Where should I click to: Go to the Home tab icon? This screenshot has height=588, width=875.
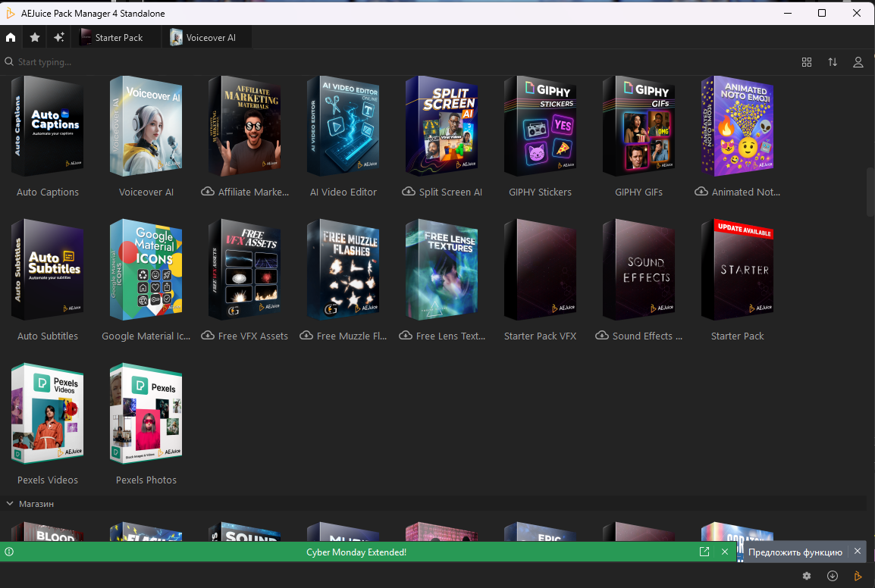coord(11,37)
